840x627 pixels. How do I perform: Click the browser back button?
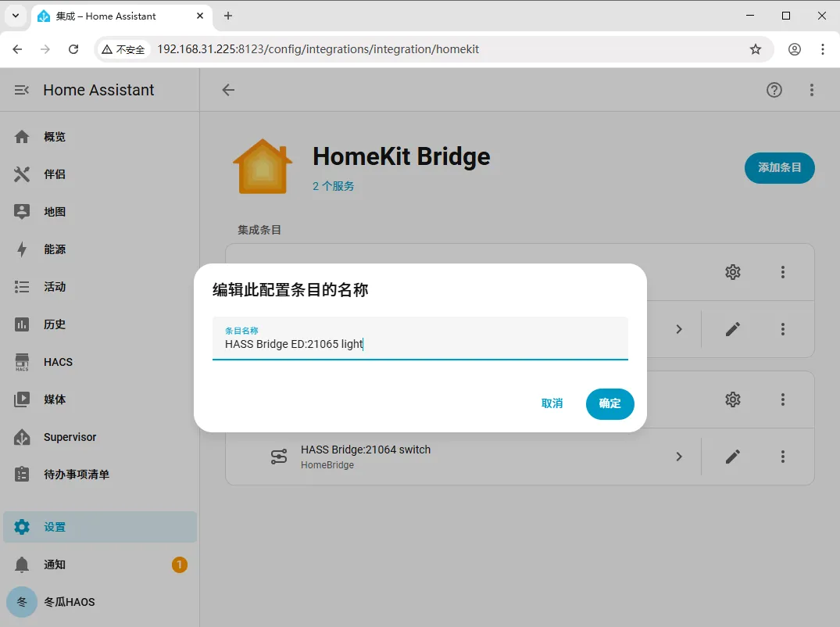pos(17,49)
